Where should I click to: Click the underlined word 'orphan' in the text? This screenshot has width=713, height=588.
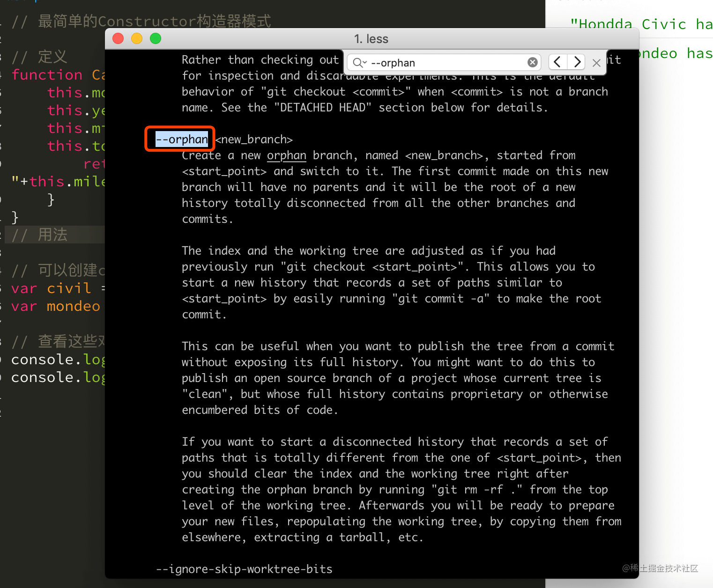[x=286, y=155]
